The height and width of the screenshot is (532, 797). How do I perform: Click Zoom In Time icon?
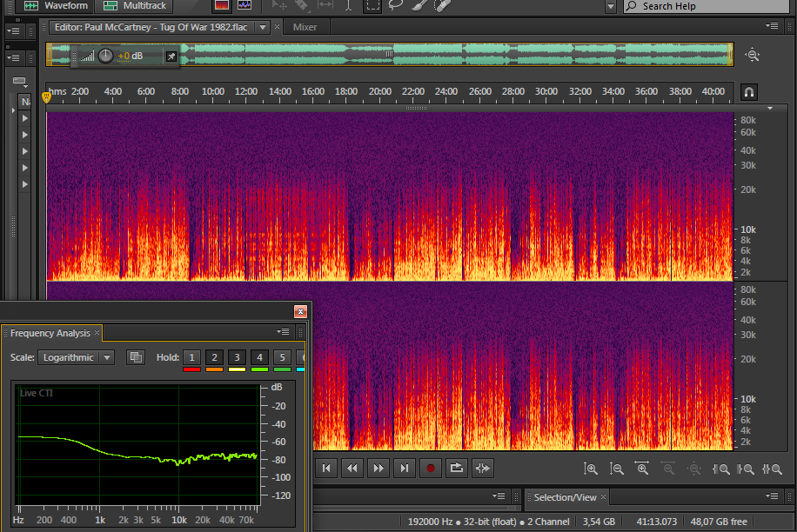[x=642, y=469]
